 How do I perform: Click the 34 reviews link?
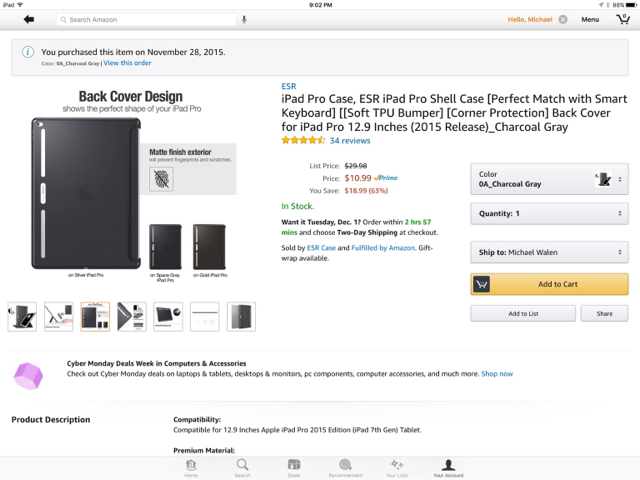(350, 141)
